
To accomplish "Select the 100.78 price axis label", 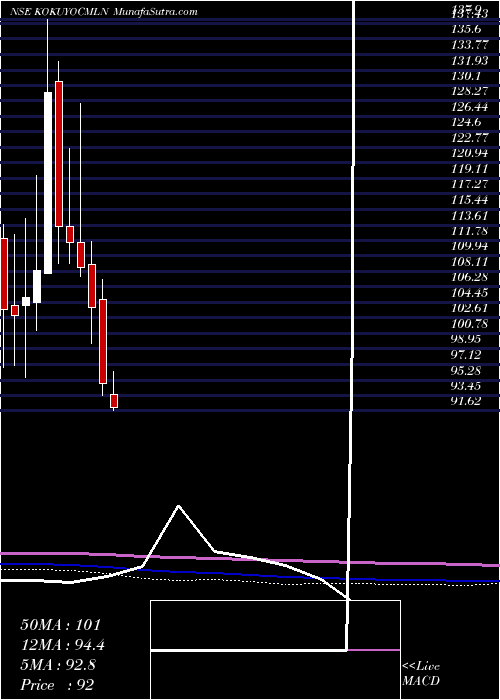I will click(x=470, y=324).
